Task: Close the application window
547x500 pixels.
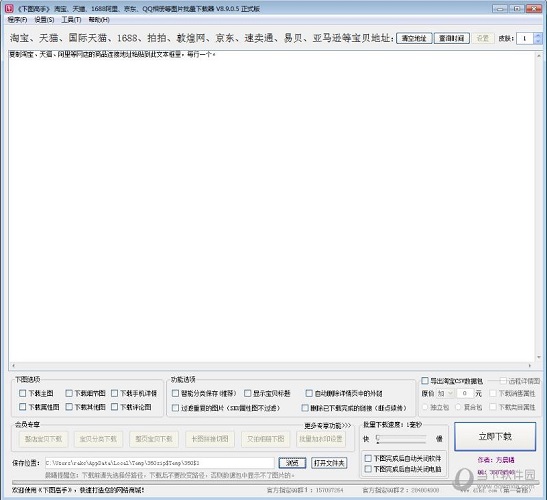Action: click(534, 8)
